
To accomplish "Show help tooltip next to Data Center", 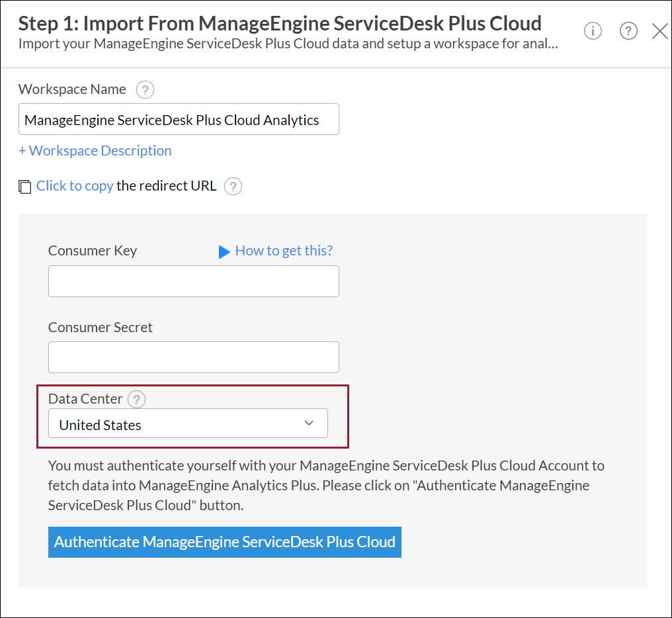I will (x=136, y=400).
